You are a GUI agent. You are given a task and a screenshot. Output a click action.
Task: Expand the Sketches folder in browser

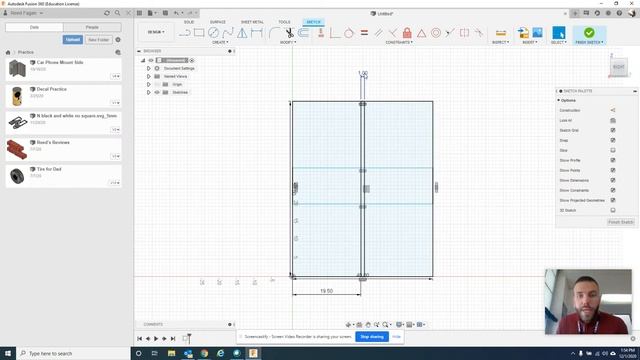pyautogui.click(x=149, y=92)
